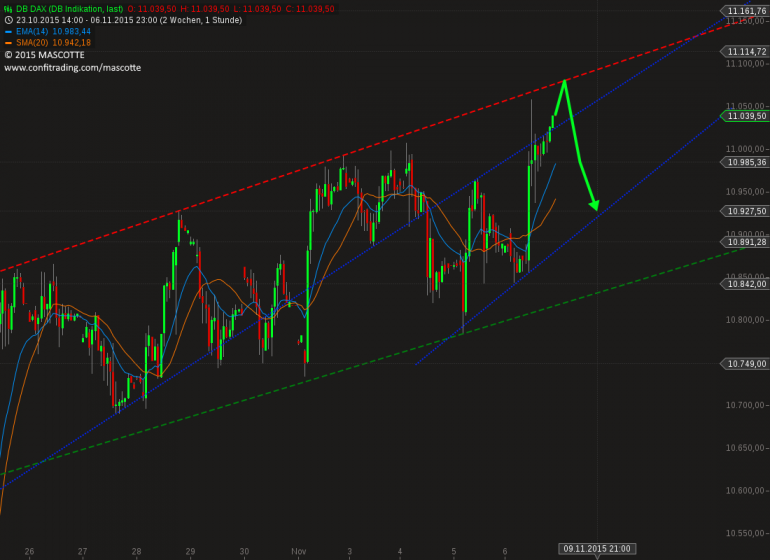Click the 10.700,00 price axis label

pos(745,405)
